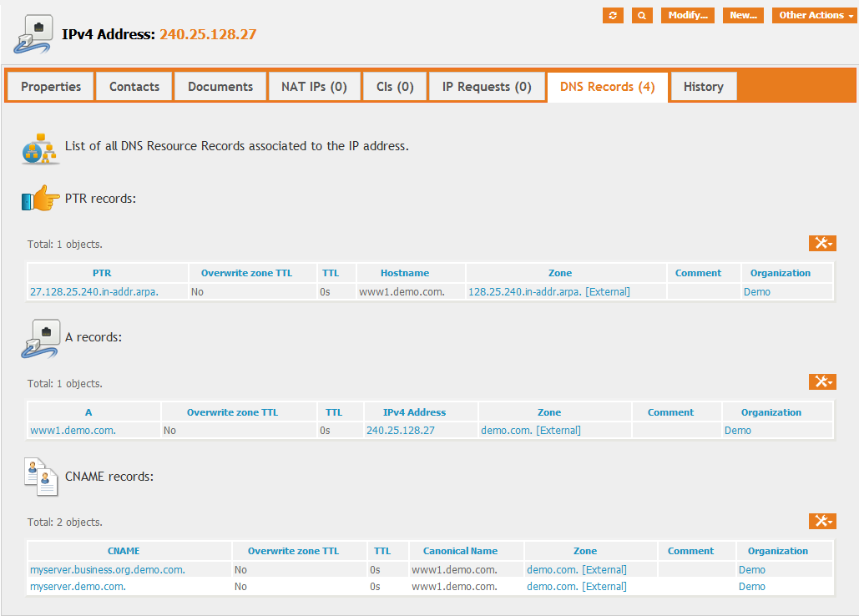Sort PTR table by Hostname column
This screenshot has height=616, width=859.
click(405, 273)
